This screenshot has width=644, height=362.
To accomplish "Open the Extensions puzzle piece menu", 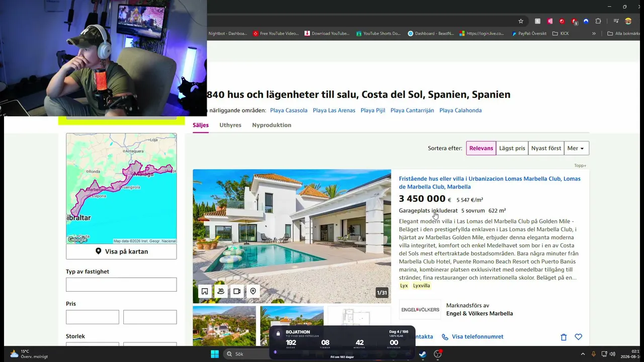I will point(598,21).
